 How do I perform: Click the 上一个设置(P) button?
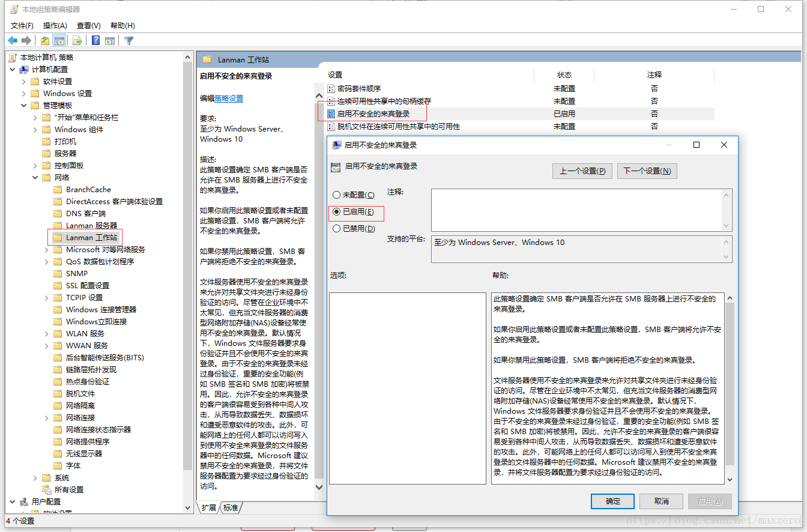click(x=582, y=171)
